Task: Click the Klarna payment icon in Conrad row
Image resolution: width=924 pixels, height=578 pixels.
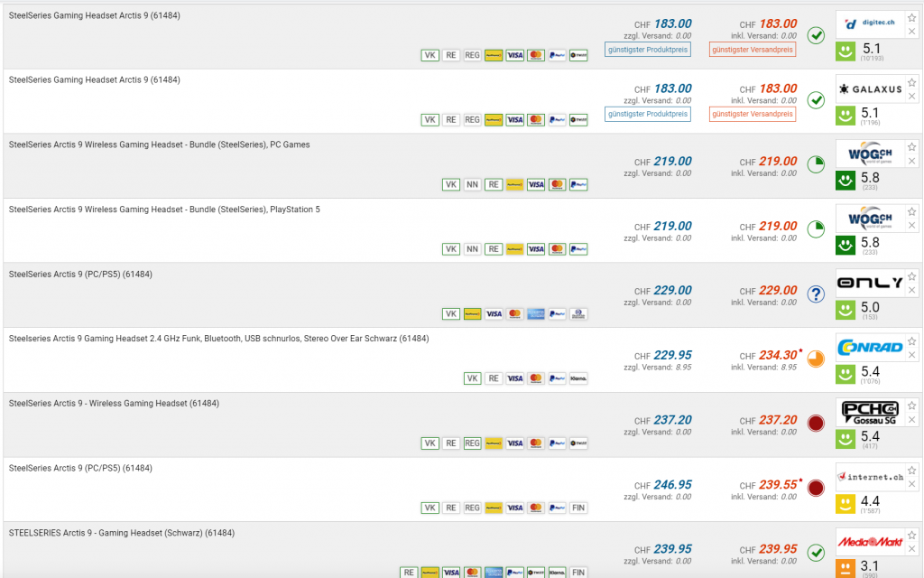Action: [578, 379]
